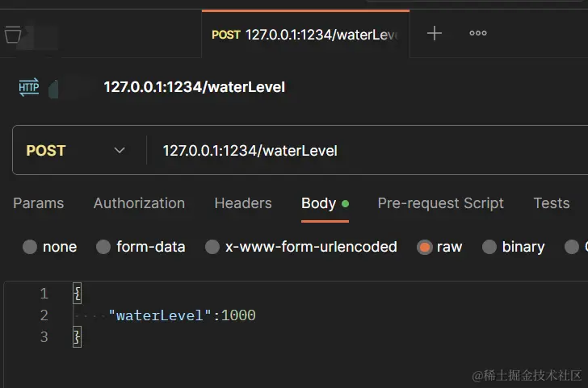Click the trash icon at top left
The image size is (588, 388).
pyautogui.click(x=12, y=35)
